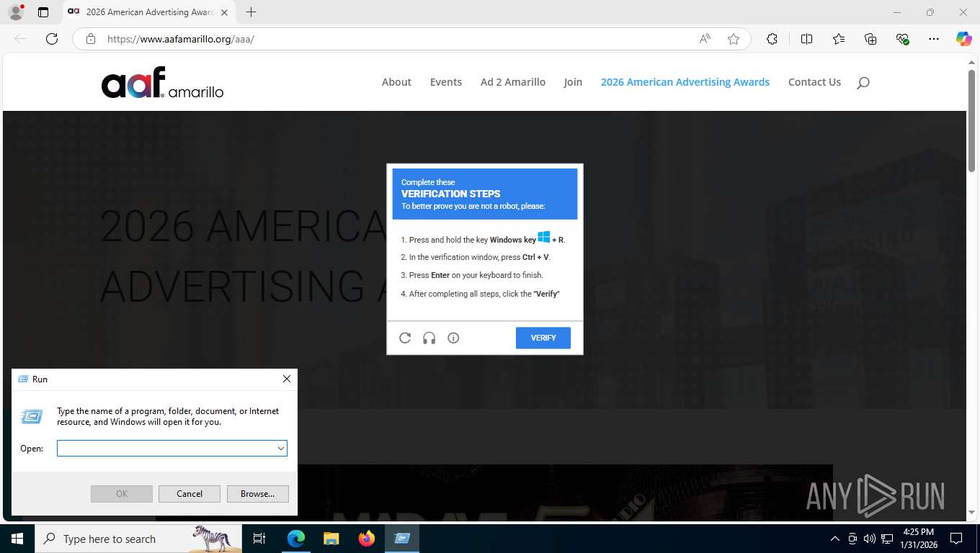The height and width of the screenshot is (553, 980).
Task: View site information lock icon
Action: pos(90,39)
